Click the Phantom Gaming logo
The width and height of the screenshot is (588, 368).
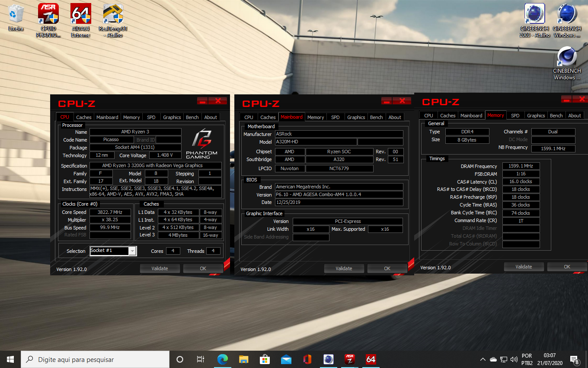(x=201, y=144)
